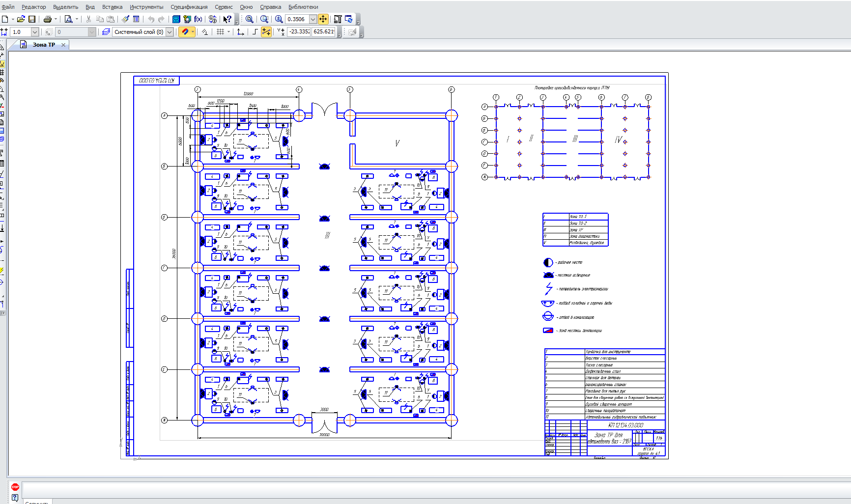
Task: Toggle the pan view mode
Action: 323,19
